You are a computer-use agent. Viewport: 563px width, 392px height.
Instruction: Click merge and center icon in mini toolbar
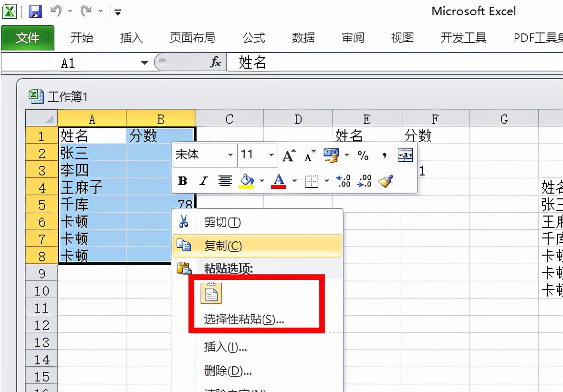(406, 155)
